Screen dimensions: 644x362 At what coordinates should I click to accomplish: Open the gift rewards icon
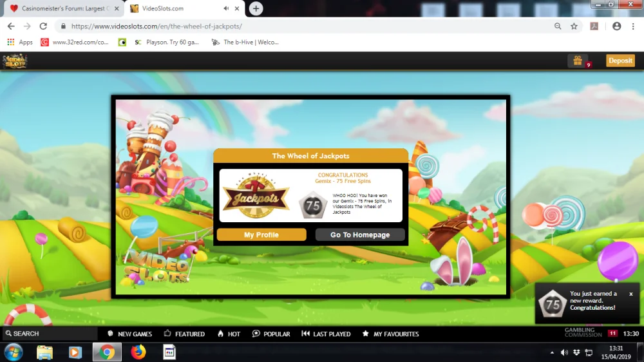578,61
